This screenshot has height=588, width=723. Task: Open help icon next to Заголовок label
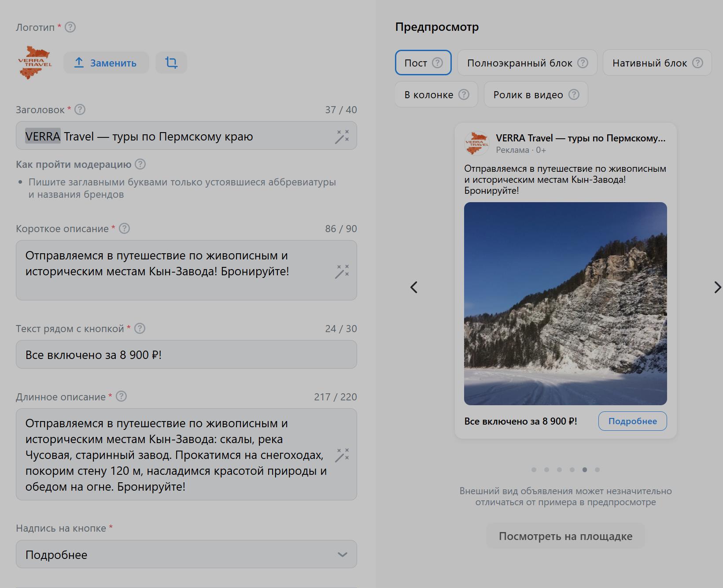(x=80, y=110)
